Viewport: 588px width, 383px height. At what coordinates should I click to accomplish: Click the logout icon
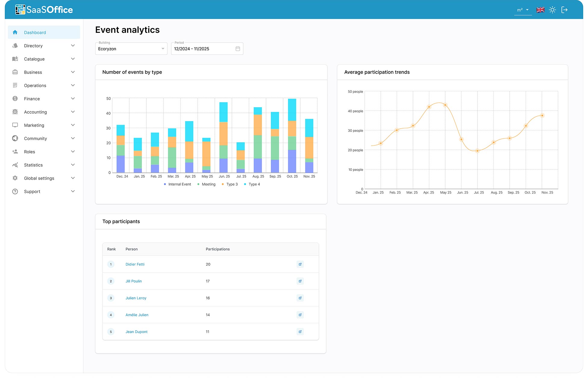(565, 10)
